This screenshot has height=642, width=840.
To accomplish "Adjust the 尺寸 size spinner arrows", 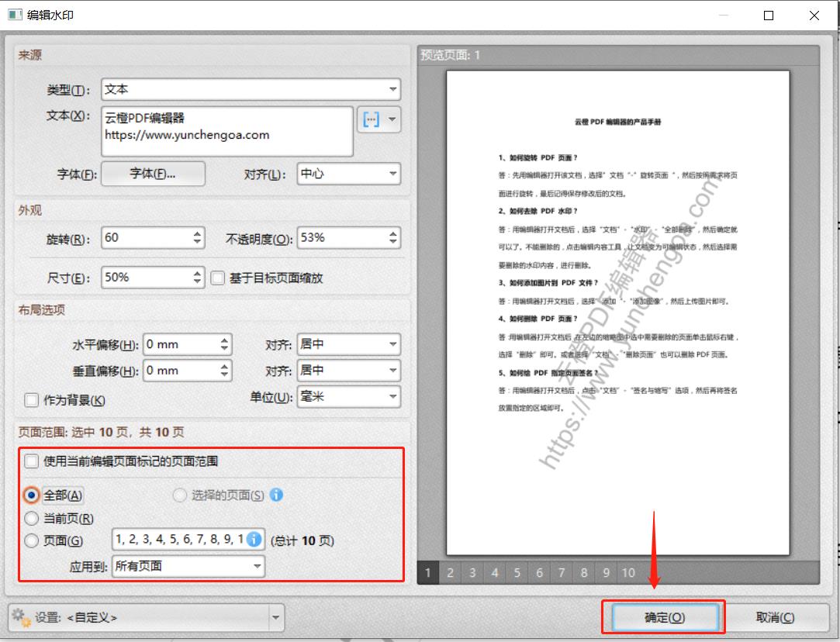I will coord(198,278).
